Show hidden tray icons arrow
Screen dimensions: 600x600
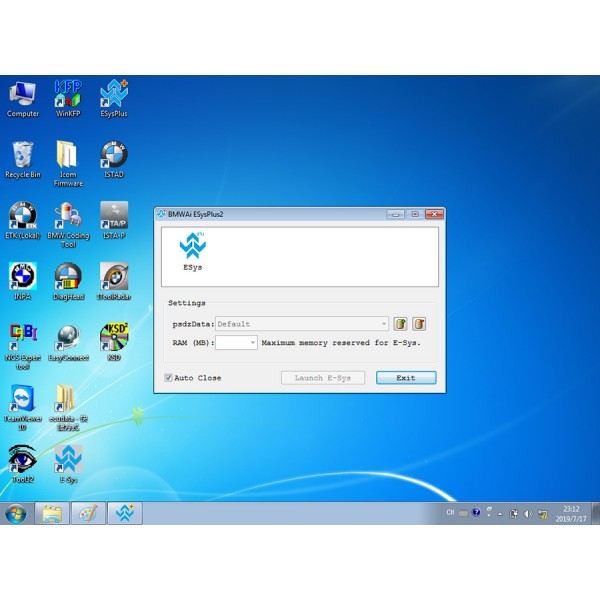pyautogui.click(x=500, y=514)
